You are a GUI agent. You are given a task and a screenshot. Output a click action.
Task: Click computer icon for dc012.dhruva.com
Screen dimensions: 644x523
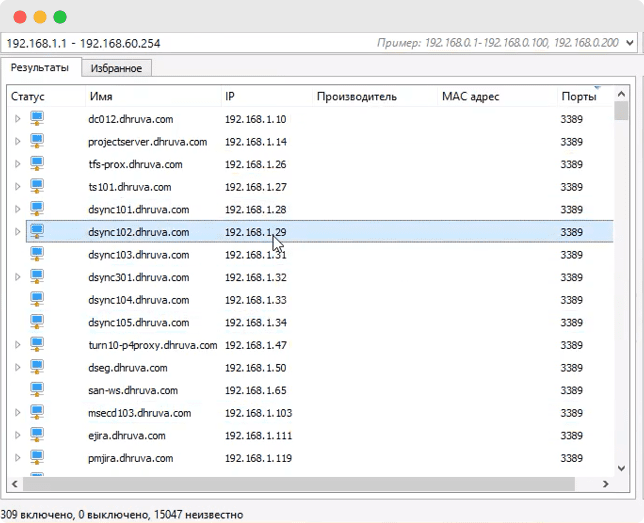37,119
